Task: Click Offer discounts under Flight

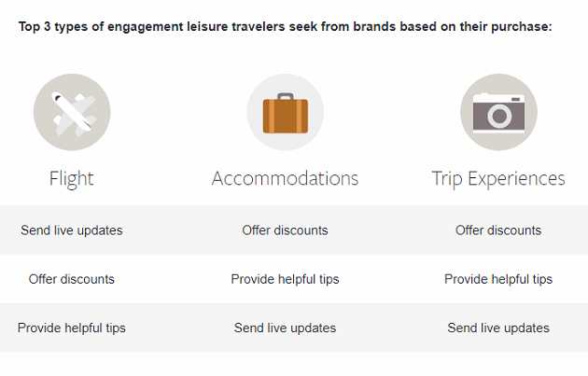Action: pyautogui.click(x=72, y=279)
